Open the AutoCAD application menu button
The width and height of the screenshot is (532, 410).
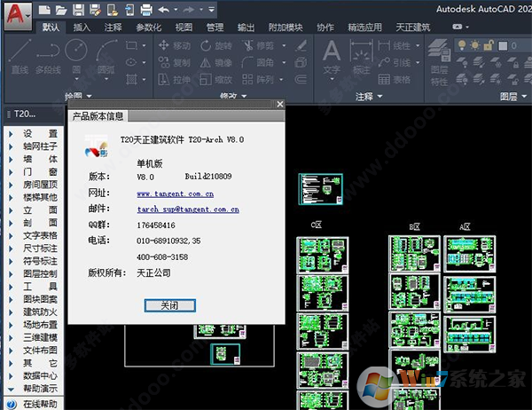(19, 16)
